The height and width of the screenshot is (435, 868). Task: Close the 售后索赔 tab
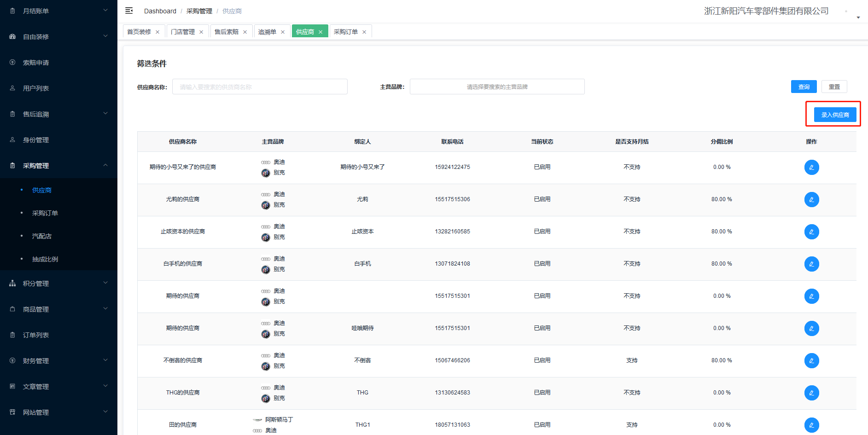245,32
